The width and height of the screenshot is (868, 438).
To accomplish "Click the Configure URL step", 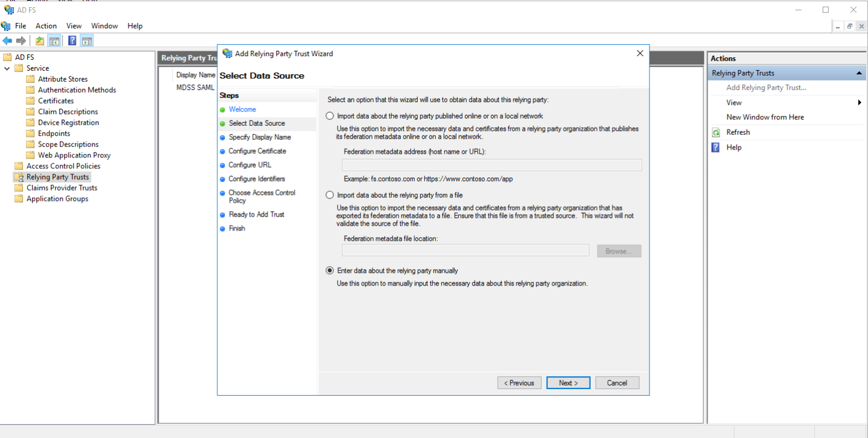I will tap(250, 165).
